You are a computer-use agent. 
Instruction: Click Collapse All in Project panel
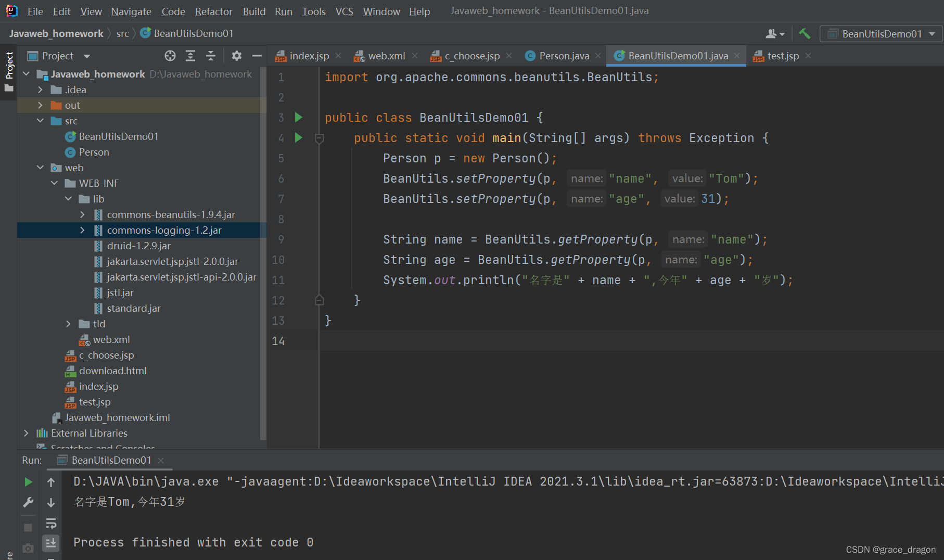pyautogui.click(x=211, y=56)
